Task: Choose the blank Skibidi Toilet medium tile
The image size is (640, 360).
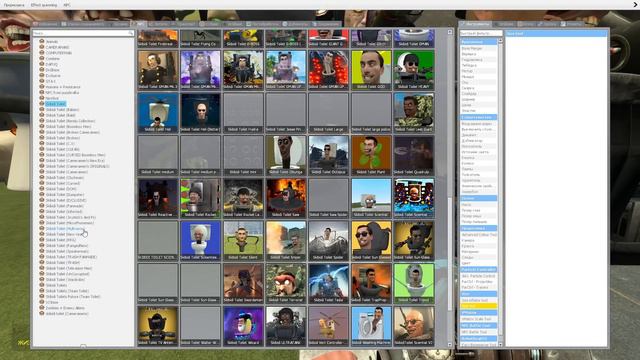Action: pyautogui.click(x=158, y=156)
